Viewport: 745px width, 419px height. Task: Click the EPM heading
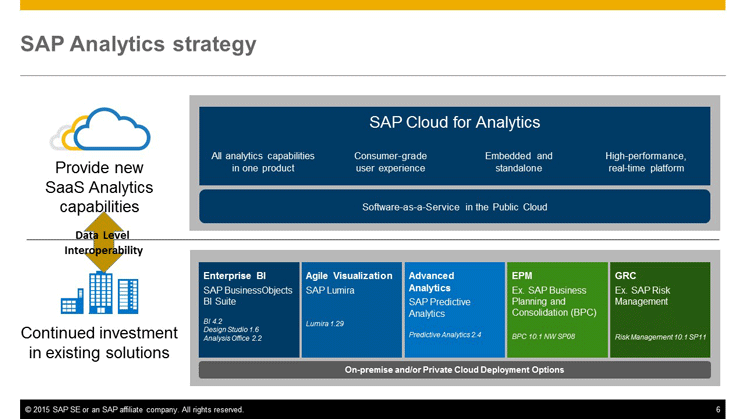pos(522,276)
